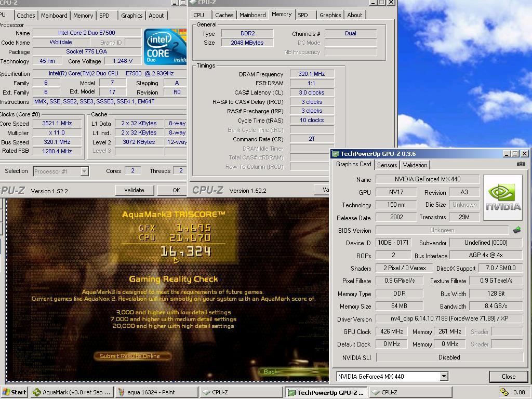Open Graphics tab in left CPU-Z
This screenshot has height=399, width=532.
click(x=131, y=16)
